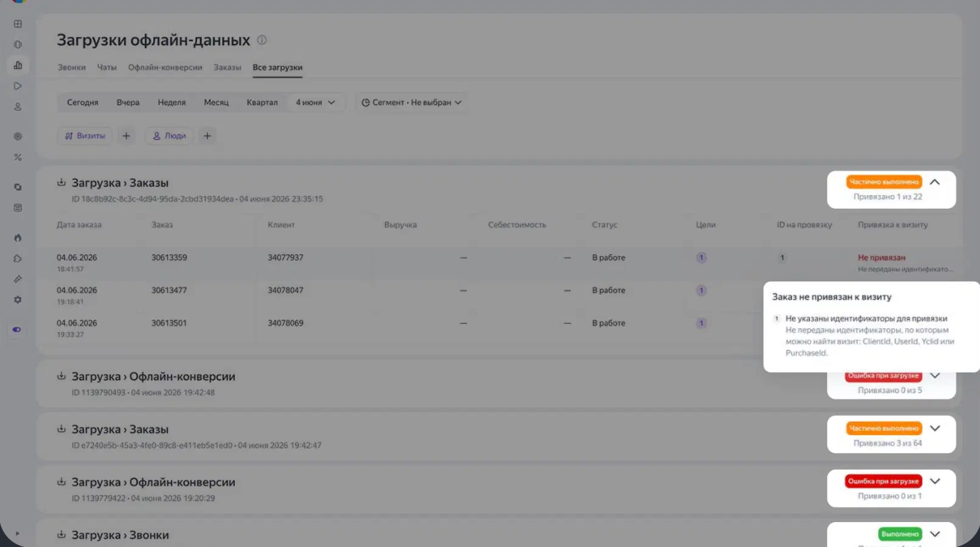Open the percent sign sidebar icon

pos(18,157)
